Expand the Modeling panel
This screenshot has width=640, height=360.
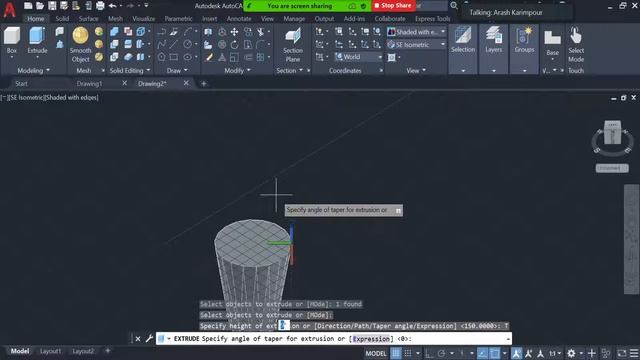pos(33,71)
